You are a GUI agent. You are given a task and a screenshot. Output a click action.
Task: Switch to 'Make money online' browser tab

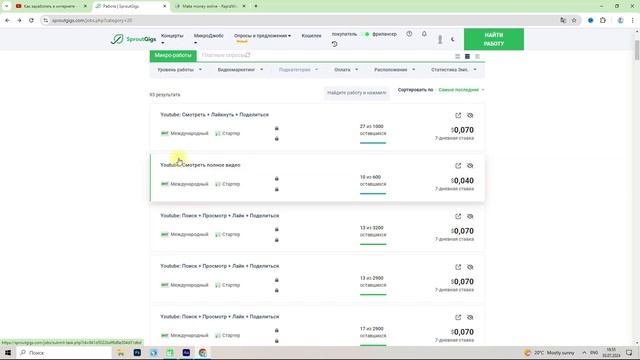(x=209, y=6)
